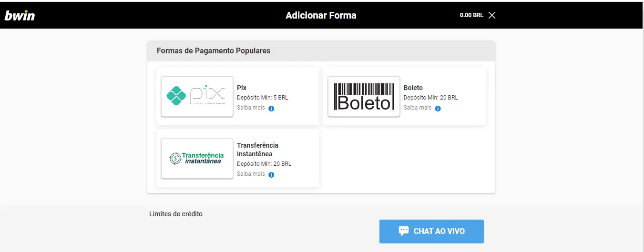Click the Depósito Mín: 5 BRL text
644x252 pixels.
[262, 98]
